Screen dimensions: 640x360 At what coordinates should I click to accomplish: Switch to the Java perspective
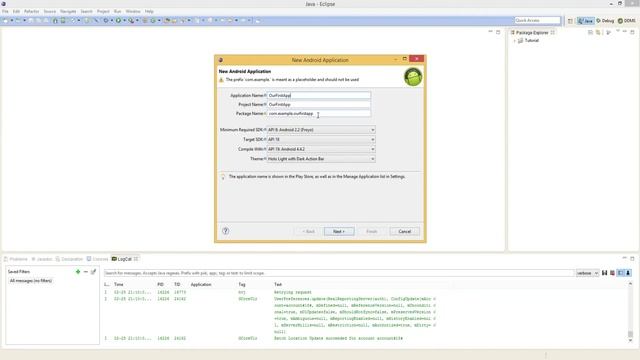[x=586, y=21]
